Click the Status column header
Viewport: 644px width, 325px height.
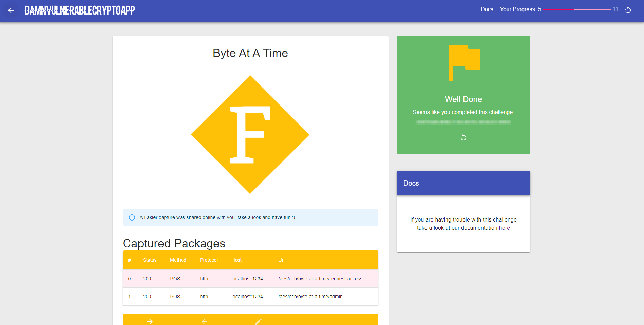pyautogui.click(x=150, y=260)
